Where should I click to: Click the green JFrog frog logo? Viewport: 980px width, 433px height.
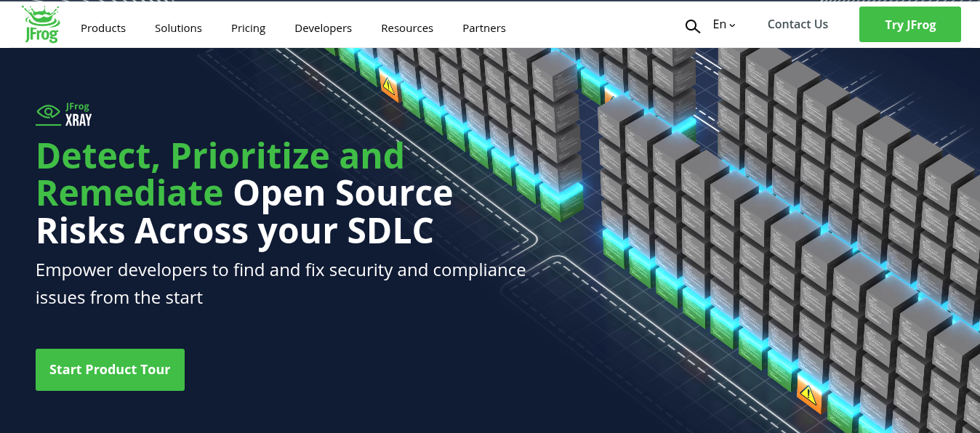coord(41,17)
